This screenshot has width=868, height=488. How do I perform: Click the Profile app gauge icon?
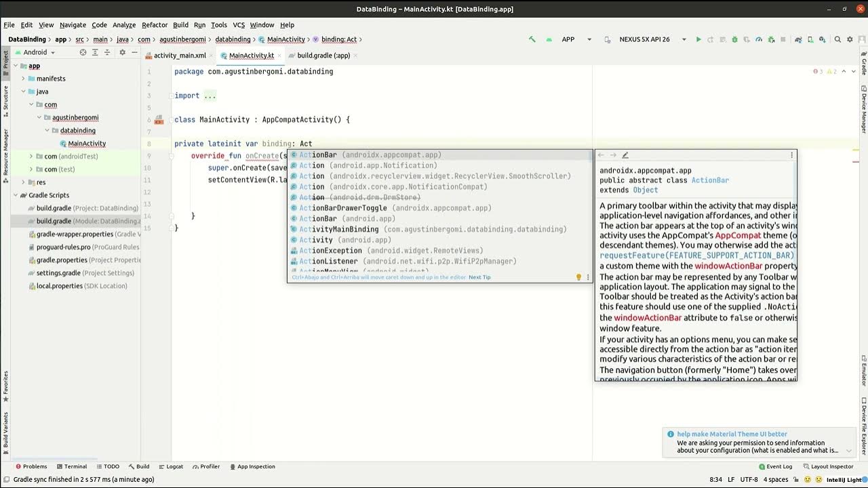coord(759,39)
